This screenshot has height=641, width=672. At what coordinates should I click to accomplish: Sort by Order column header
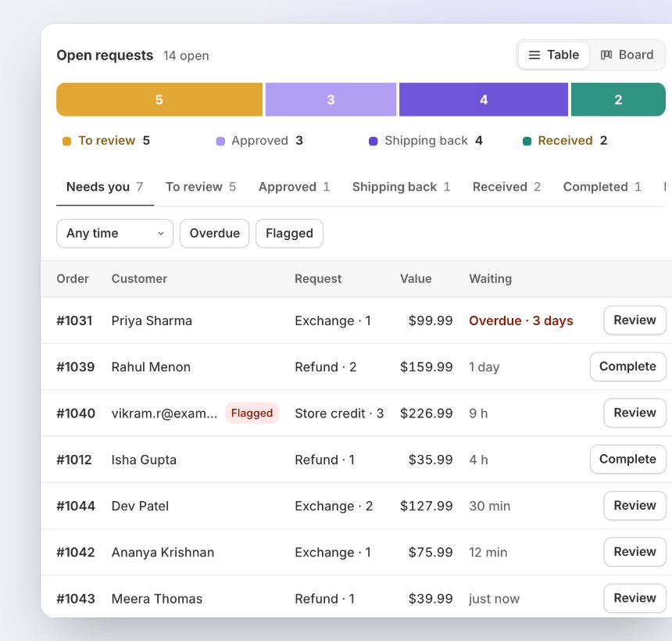pyautogui.click(x=73, y=279)
